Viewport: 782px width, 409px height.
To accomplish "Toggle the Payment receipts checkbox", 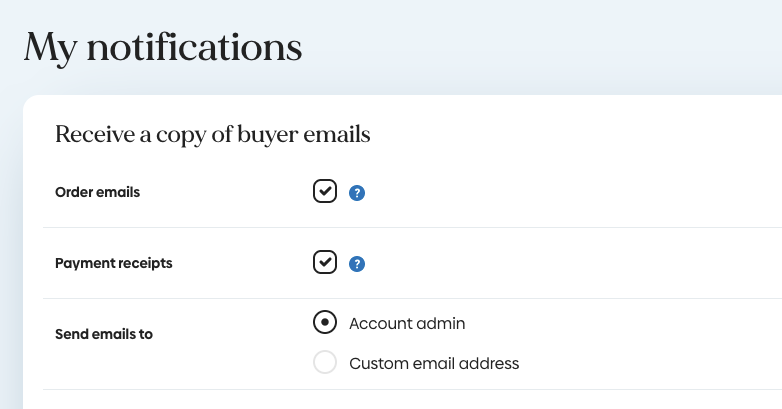I will 325,262.
